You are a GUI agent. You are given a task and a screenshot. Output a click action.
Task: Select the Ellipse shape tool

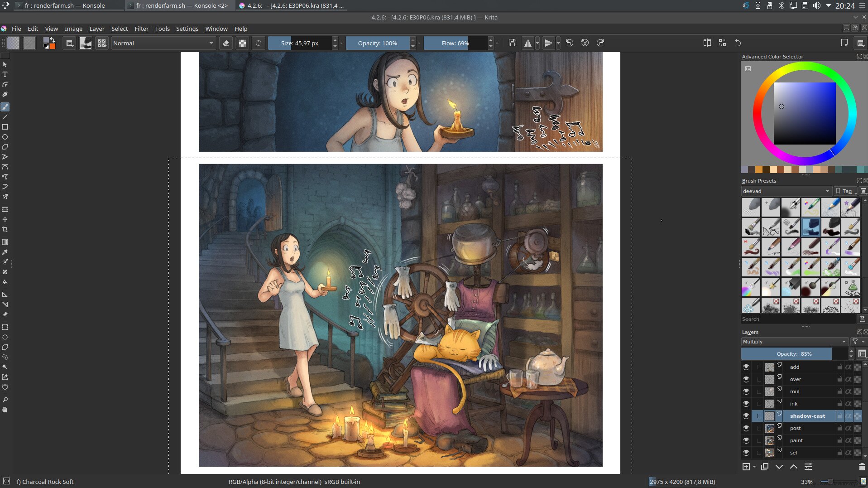pyautogui.click(x=5, y=137)
